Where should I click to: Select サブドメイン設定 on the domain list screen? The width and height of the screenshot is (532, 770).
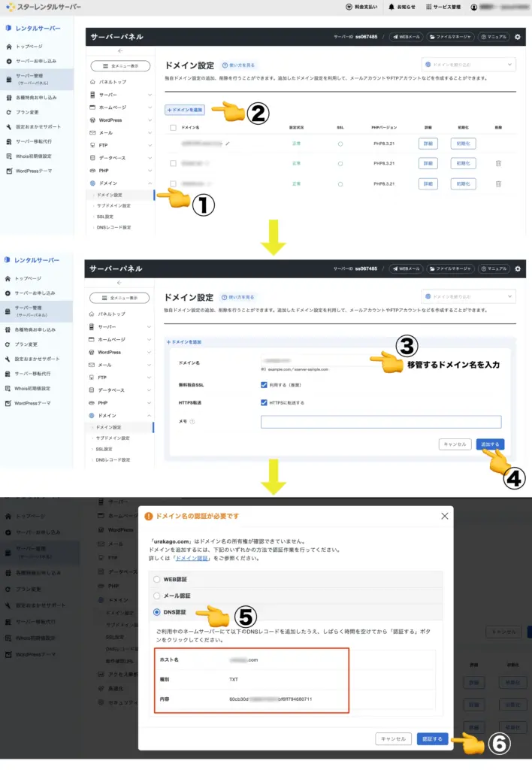pyautogui.click(x=113, y=206)
